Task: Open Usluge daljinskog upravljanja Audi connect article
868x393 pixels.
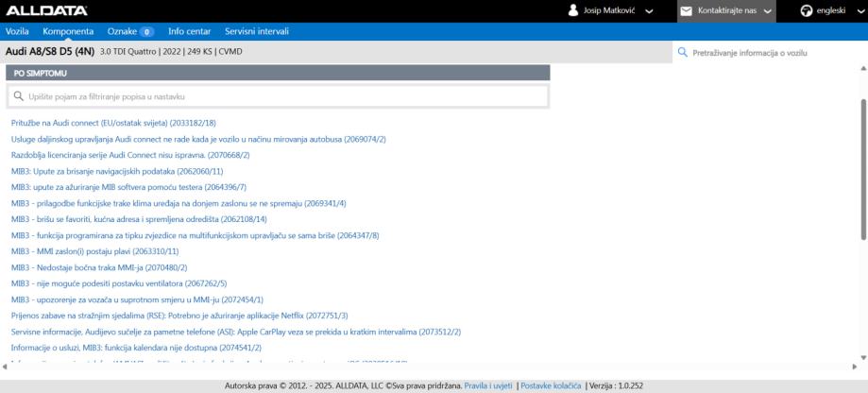Action: coord(198,139)
